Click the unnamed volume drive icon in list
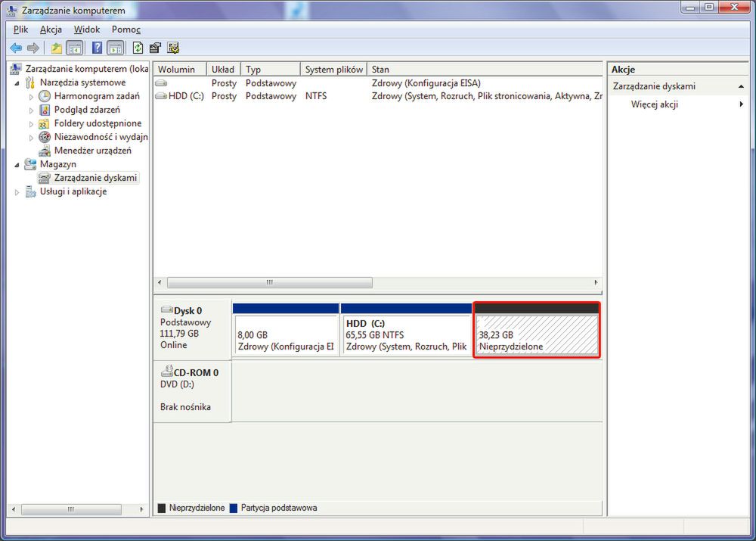The image size is (756, 541). (161, 83)
